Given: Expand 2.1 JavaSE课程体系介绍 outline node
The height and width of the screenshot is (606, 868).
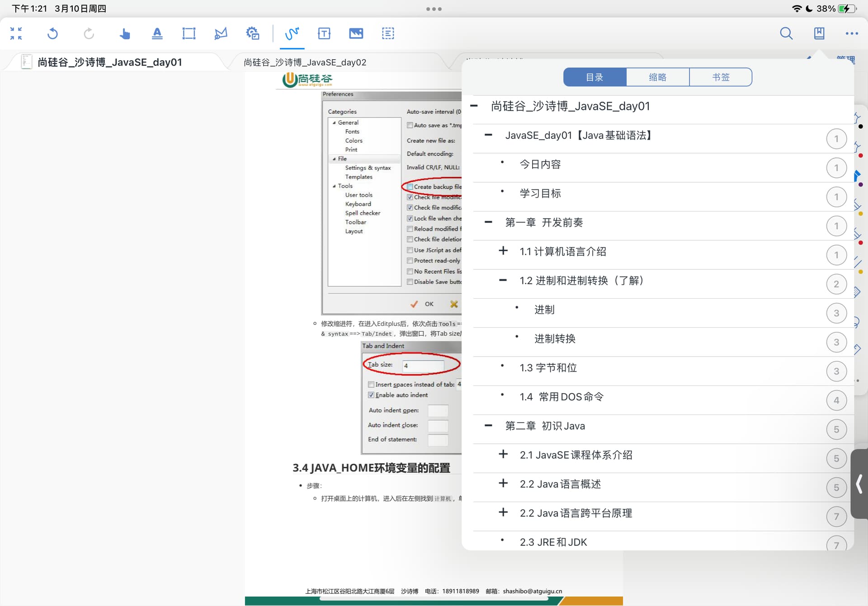Looking at the screenshot, I should point(503,454).
